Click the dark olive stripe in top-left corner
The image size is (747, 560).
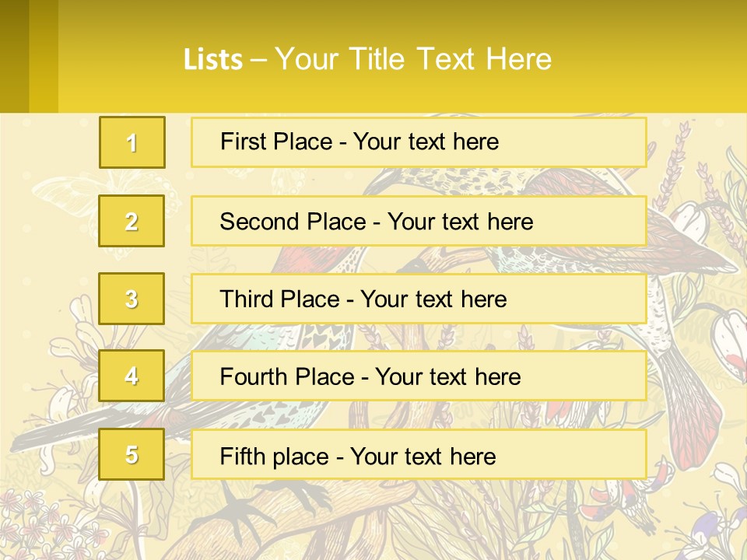(14, 56)
